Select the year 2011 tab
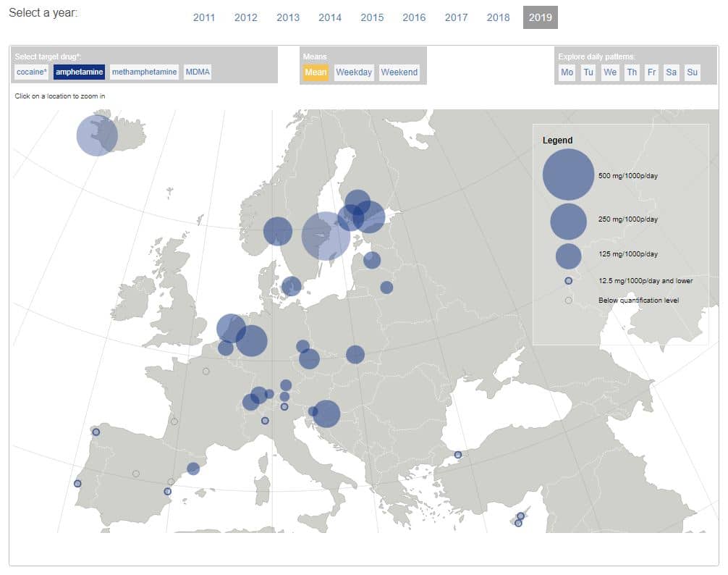Image resolution: width=728 pixels, height=575 pixels. tap(204, 17)
